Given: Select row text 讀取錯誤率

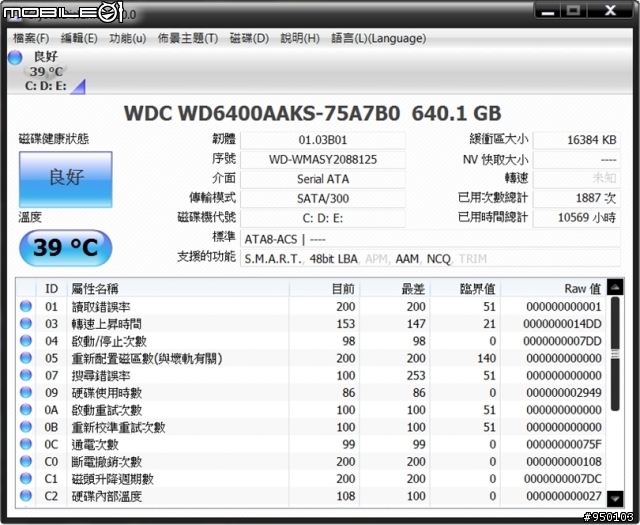Looking at the screenshot, I should (x=101, y=307).
